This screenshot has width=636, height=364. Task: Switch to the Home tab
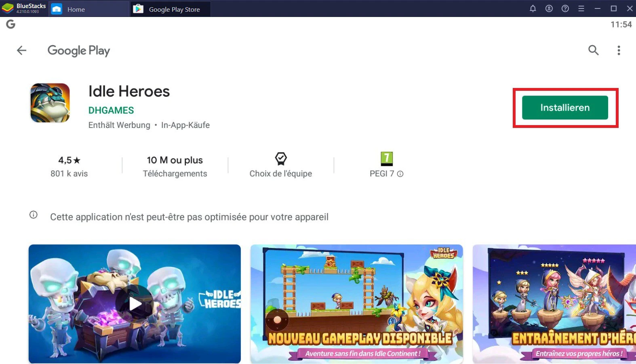click(x=89, y=8)
